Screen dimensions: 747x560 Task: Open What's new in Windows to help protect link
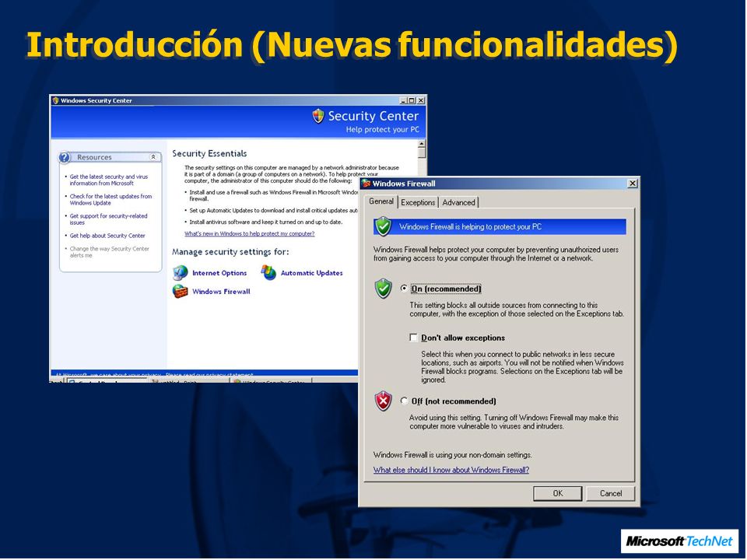(250, 234)
